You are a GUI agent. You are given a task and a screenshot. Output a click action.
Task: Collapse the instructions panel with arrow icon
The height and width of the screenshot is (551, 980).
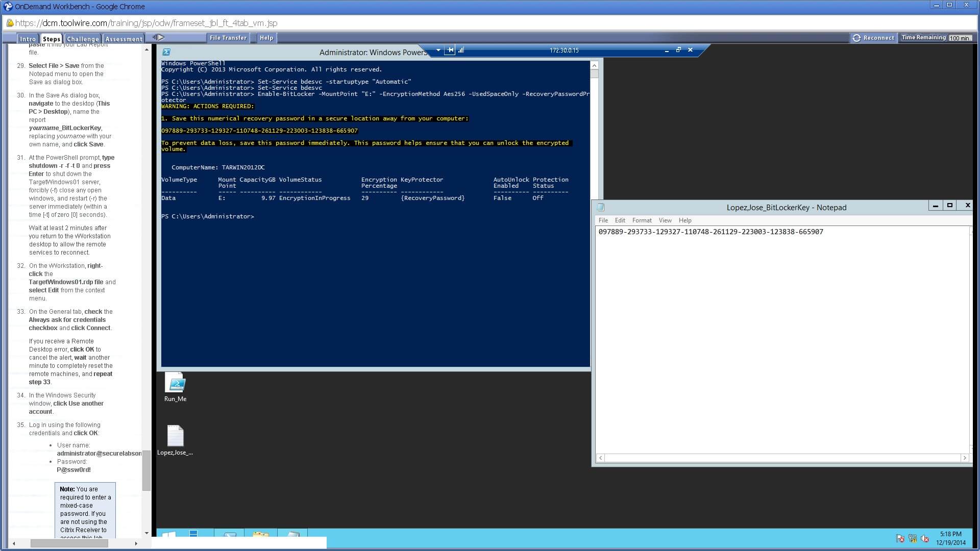click(158, 37)
